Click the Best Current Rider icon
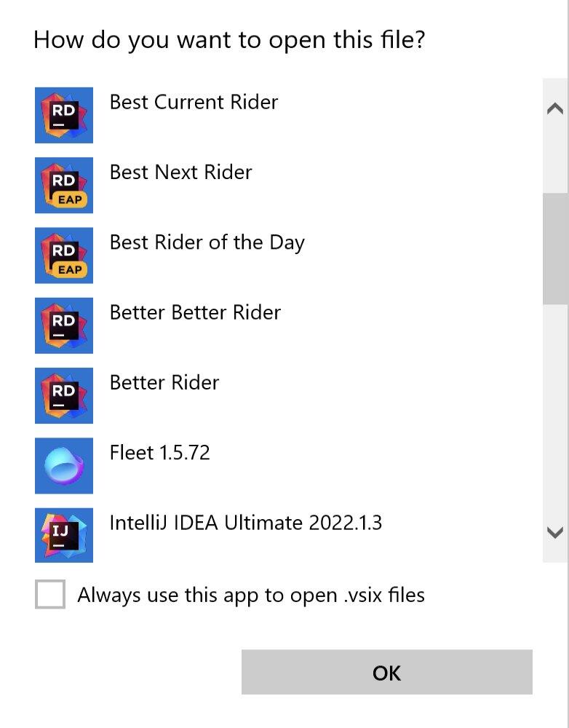 coord(64,115)
